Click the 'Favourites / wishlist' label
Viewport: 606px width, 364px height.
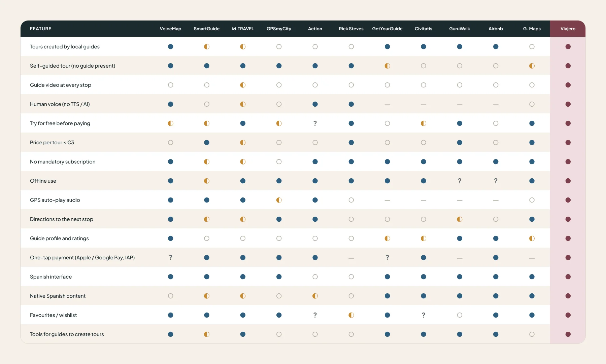point(53,315)
